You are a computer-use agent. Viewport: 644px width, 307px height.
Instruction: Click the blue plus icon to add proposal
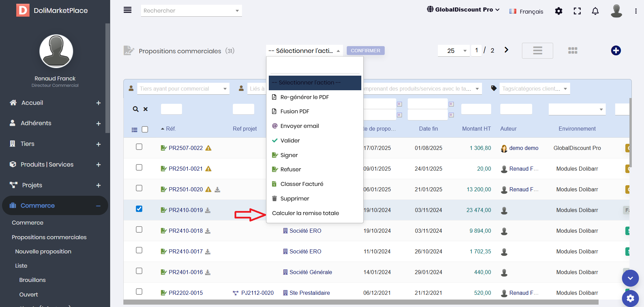point(616,51)
